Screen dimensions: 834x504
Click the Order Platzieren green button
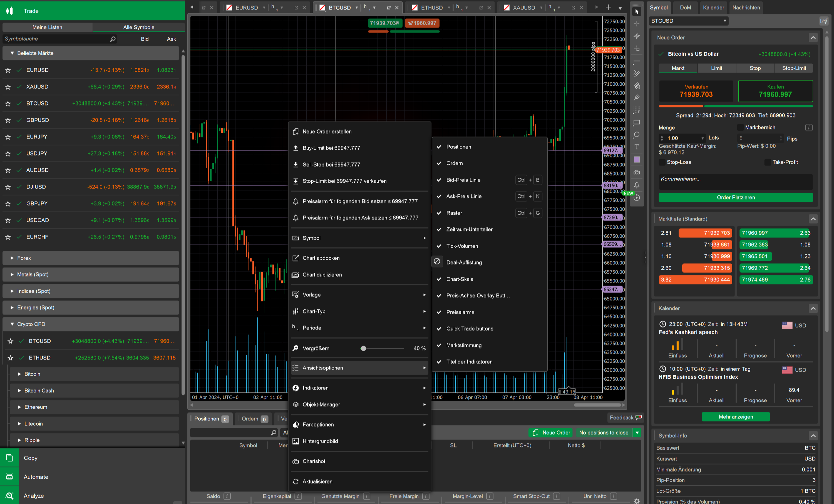pos(736,198)
